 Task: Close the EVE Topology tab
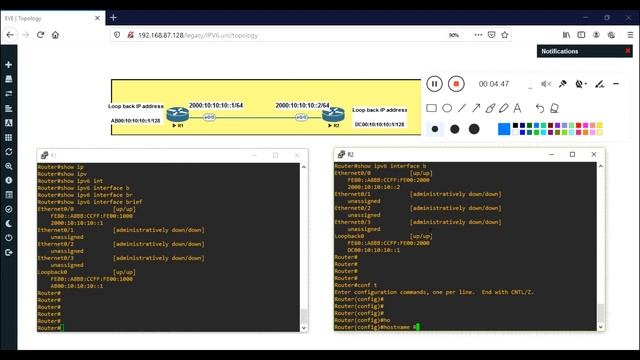[x=97, y=18]
